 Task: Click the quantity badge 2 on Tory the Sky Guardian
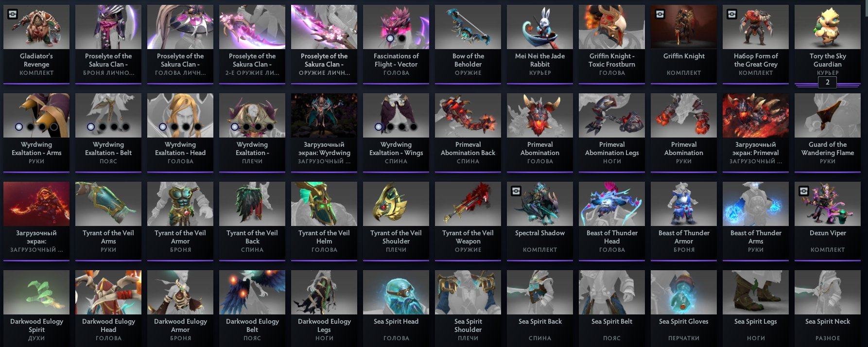tap(828, 83)
